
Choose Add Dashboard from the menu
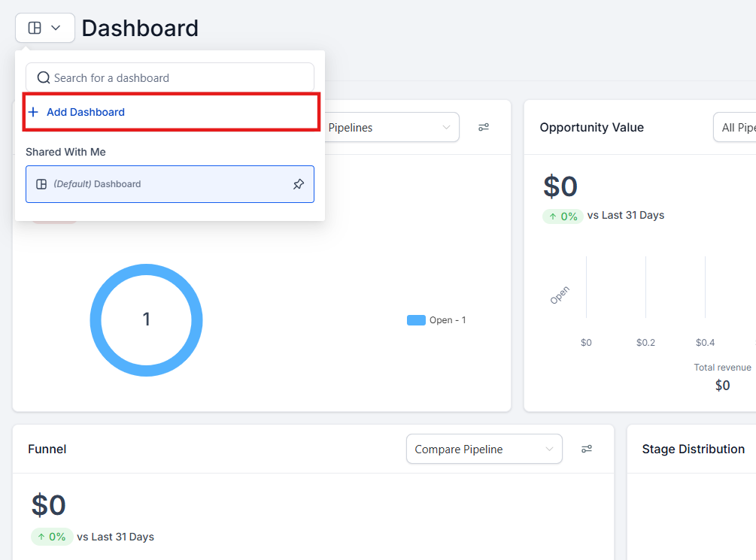point(86,112)
